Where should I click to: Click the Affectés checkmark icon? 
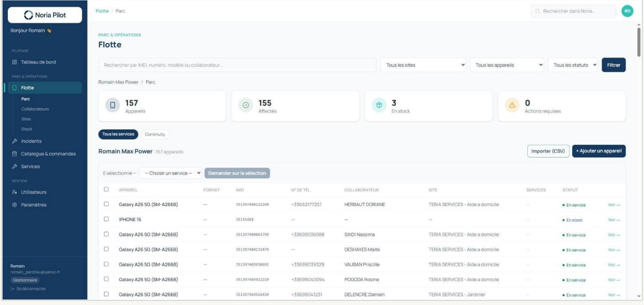246,105
